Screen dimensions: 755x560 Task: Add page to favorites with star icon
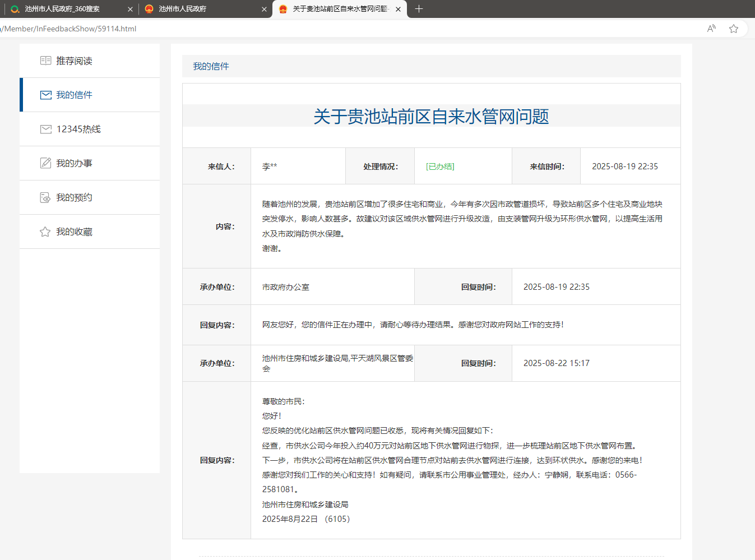point(734,29)
